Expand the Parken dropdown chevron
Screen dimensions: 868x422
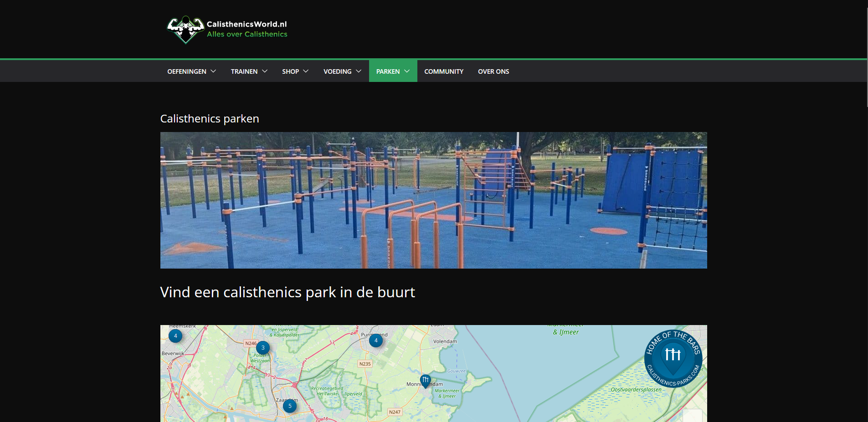[x=407, y=71]
